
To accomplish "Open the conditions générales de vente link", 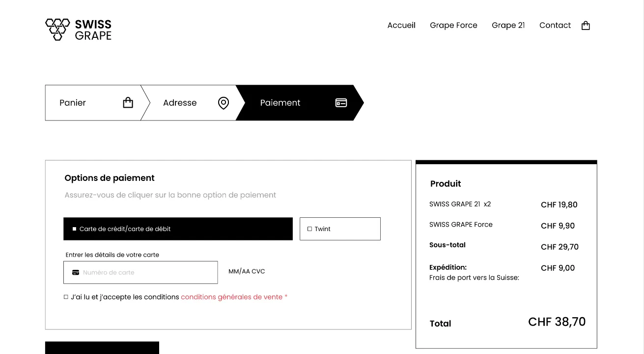I will tap(231, 297).
